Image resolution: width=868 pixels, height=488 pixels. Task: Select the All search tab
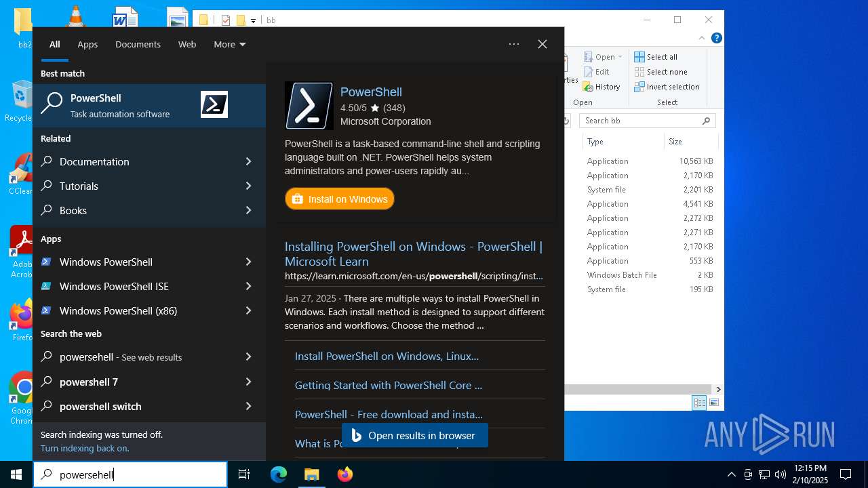(55, 44)
